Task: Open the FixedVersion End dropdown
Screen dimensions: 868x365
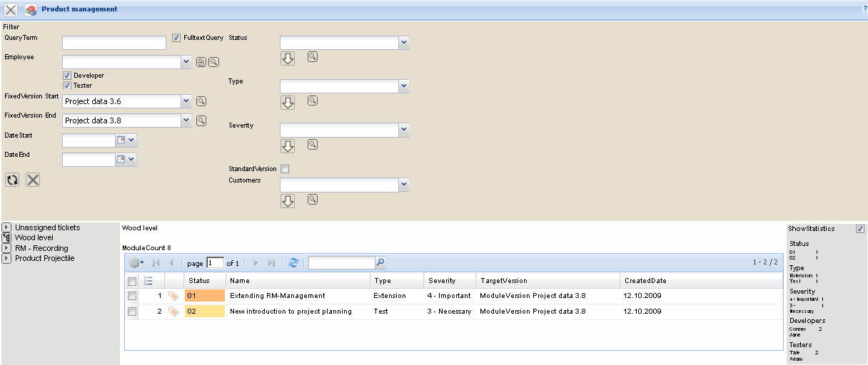Action: coord(186,120)
